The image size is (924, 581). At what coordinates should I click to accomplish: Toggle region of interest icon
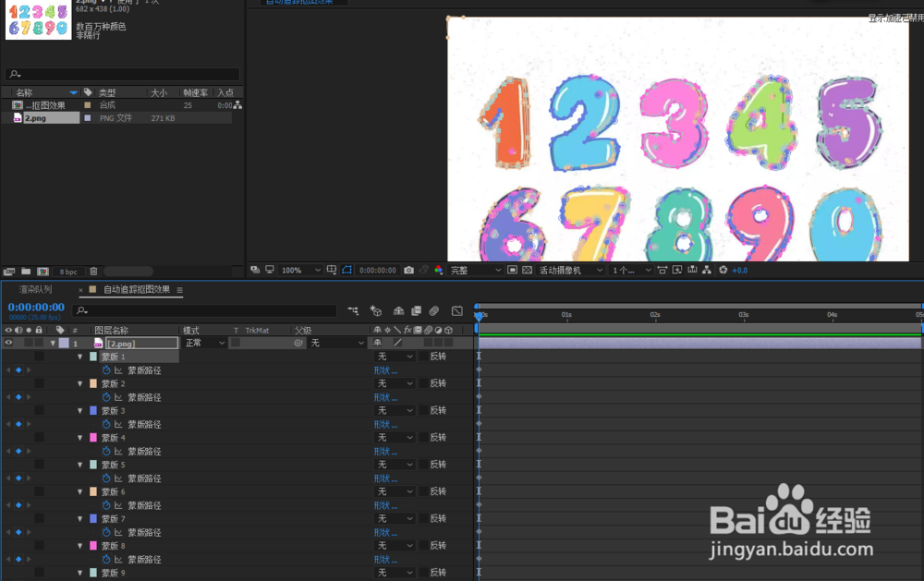coord(512,270)
